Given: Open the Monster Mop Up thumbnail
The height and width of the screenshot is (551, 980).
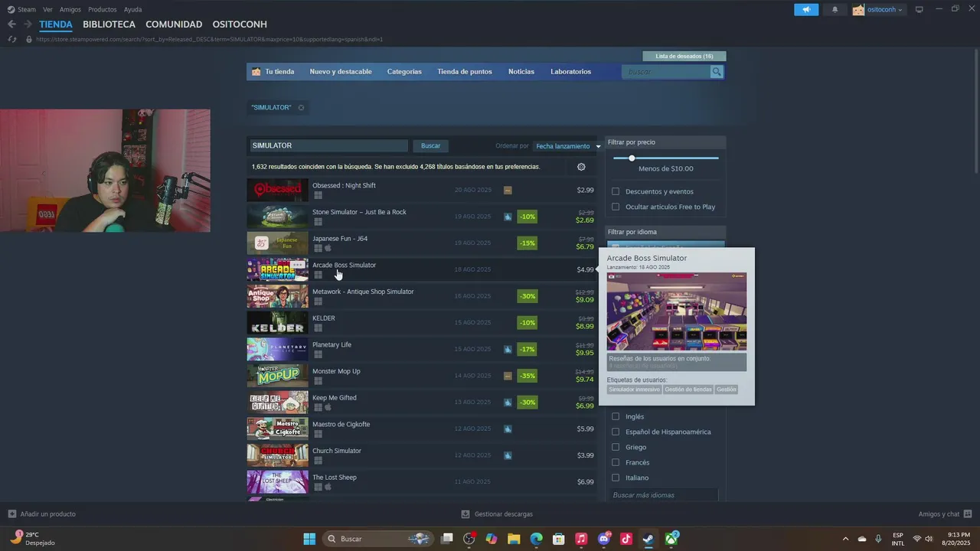Looking at the screenshot, I should pyautogui.click(x=277, y=376).
